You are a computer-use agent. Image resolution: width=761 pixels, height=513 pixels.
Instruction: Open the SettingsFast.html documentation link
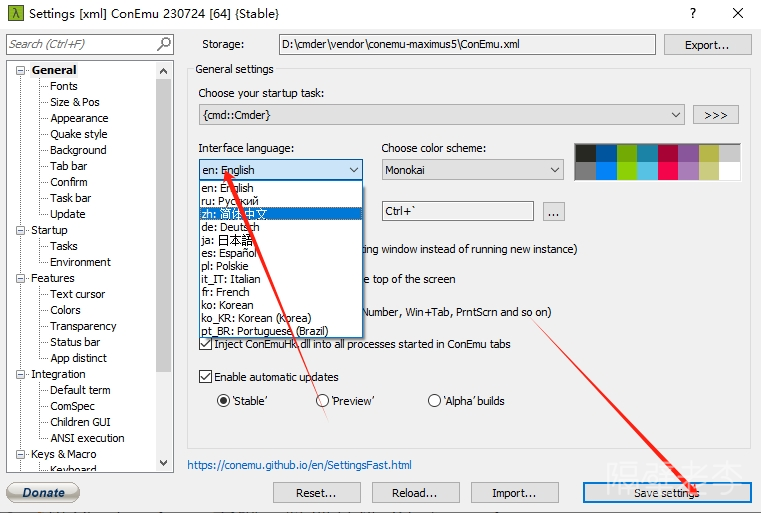pyautogui.click(x=299, y=465)
